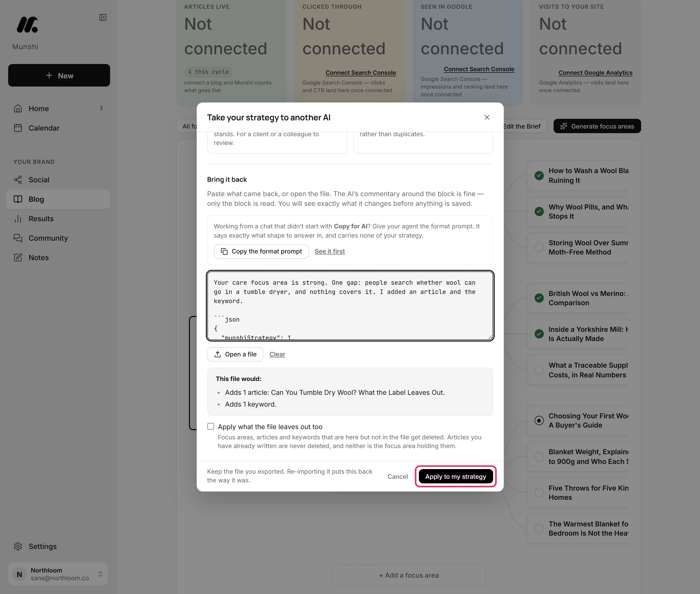
Task: Open Connect Google Analytics link
Action: (x=595, y=73)
